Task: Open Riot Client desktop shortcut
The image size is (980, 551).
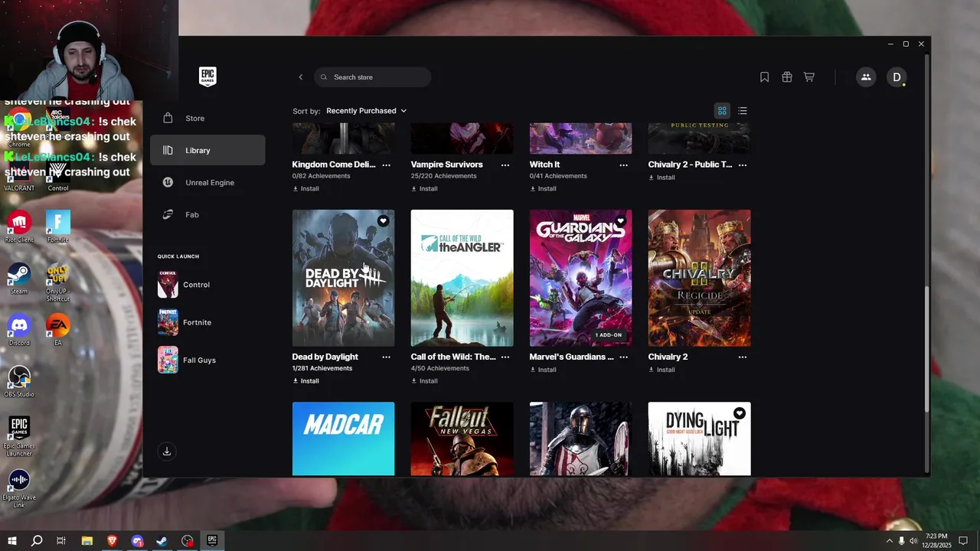Action: pos(19,227)
